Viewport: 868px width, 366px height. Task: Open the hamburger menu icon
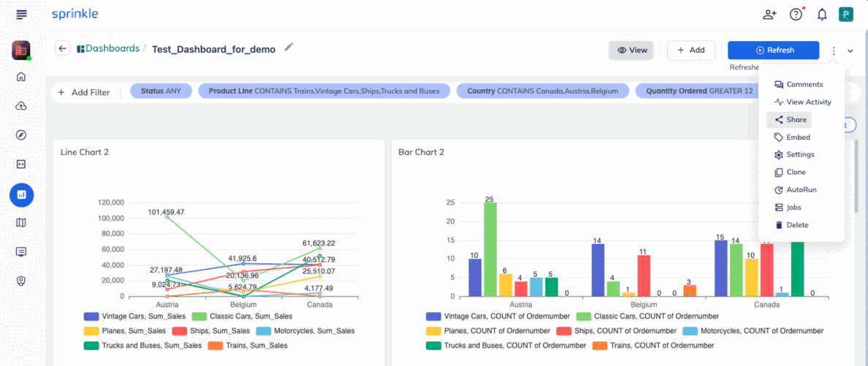21,15
